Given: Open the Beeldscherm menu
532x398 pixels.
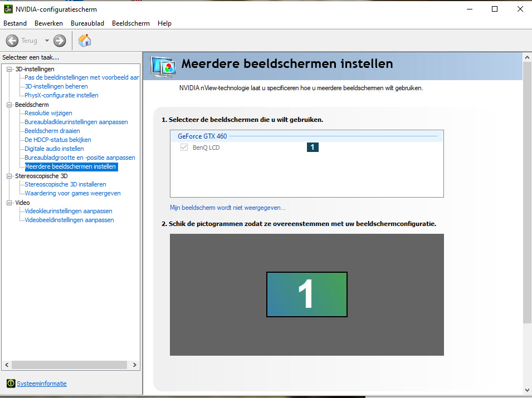Looking at the screenshot, I should 130,23.
